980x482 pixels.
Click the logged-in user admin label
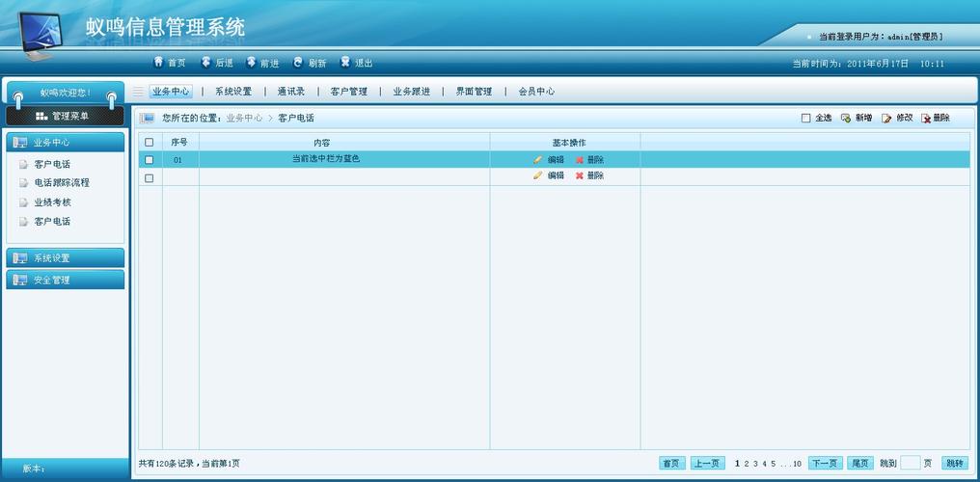(881, 37)
